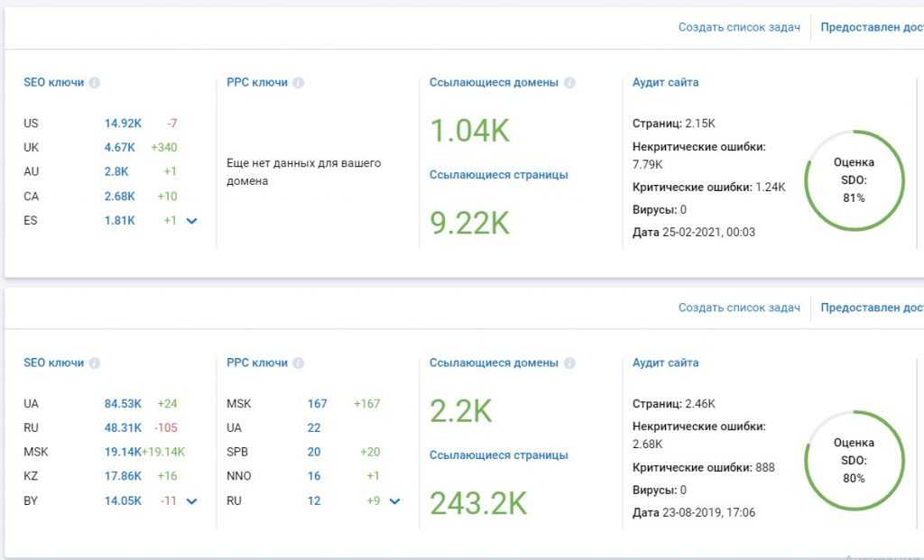The width and height of the screenshot is (924, 560).
Task: Open Аудит сайта heading dated 23-08-2019
Action: click(665, 363)
